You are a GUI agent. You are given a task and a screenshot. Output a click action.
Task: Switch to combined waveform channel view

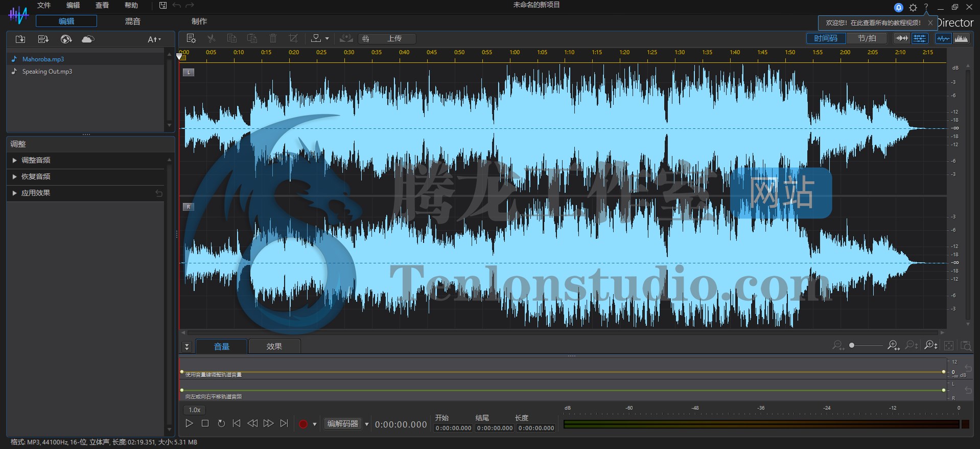(902, 38)
